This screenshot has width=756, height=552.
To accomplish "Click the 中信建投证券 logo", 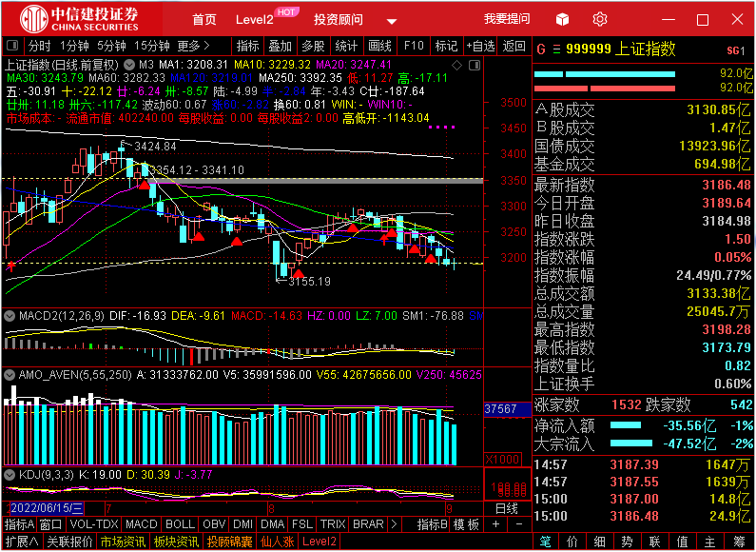I will (x=80, y=19).
